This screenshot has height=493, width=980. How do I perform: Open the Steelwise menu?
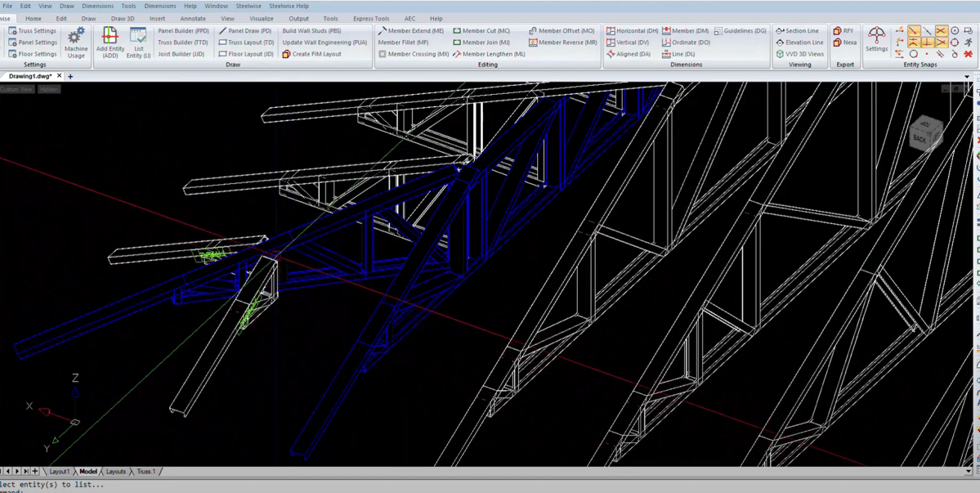coord(248,6)
